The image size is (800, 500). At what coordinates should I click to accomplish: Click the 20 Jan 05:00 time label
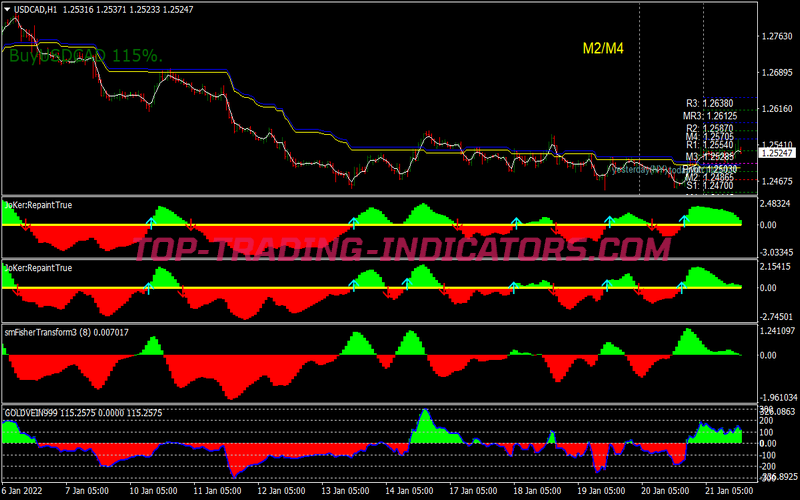[665, 491]
